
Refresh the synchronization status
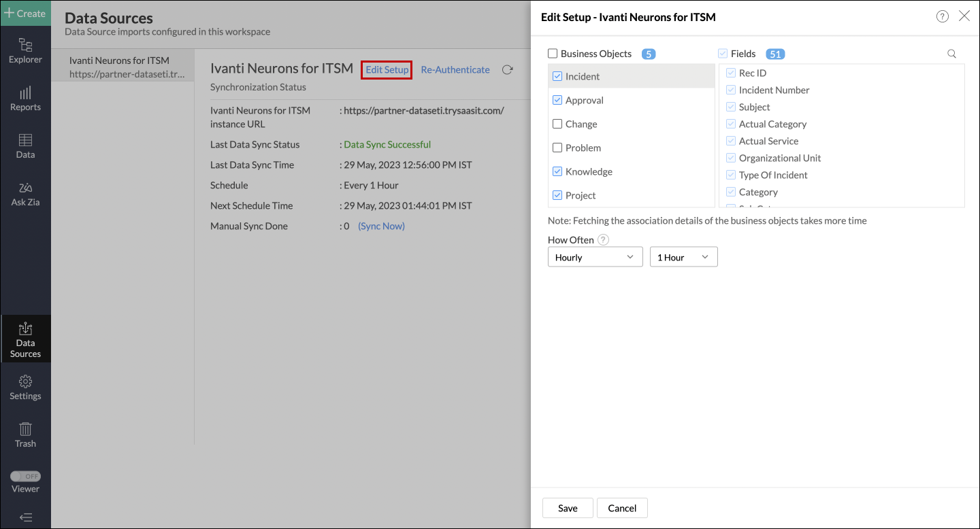pyautogui.click(x=507, y=69)
